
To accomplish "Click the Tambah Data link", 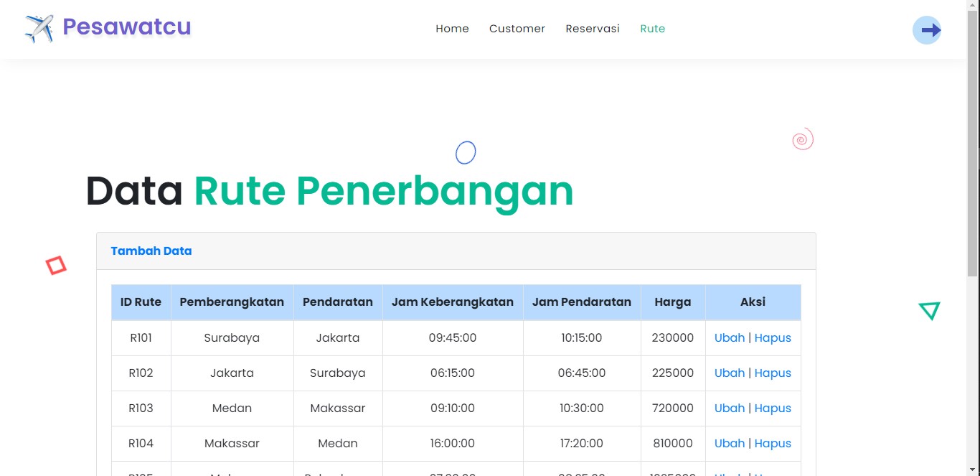I will pos(151,251).
